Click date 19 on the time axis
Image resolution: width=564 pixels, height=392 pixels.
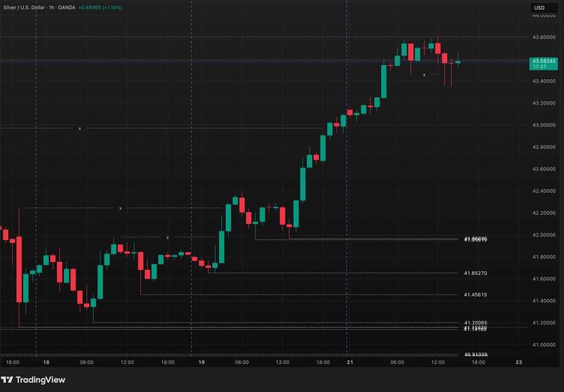click(202, 362)
